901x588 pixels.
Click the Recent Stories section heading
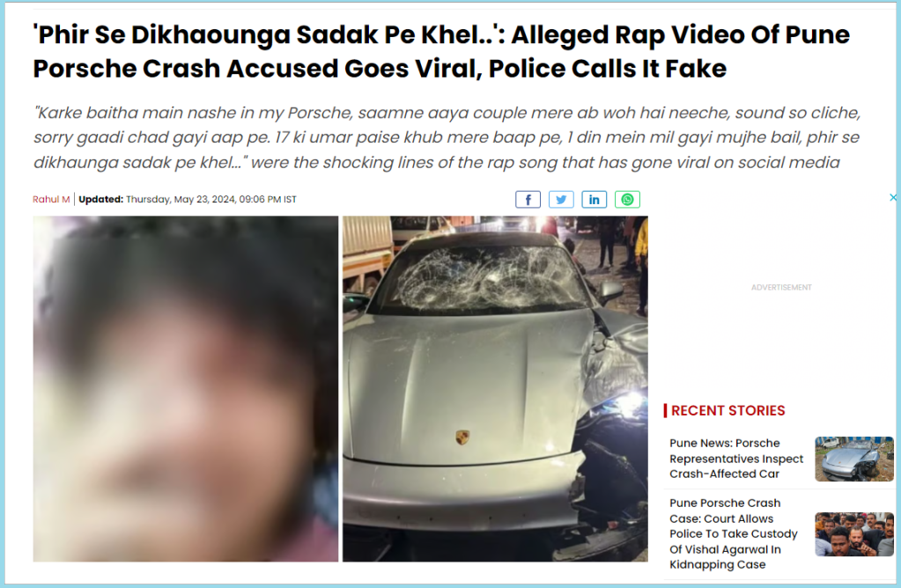point(727,410)
